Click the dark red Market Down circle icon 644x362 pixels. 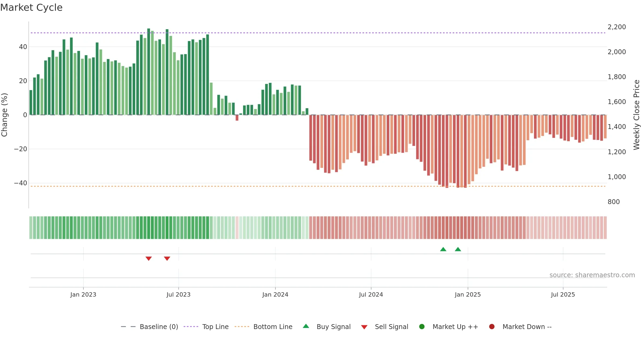[x=492, y=327]
